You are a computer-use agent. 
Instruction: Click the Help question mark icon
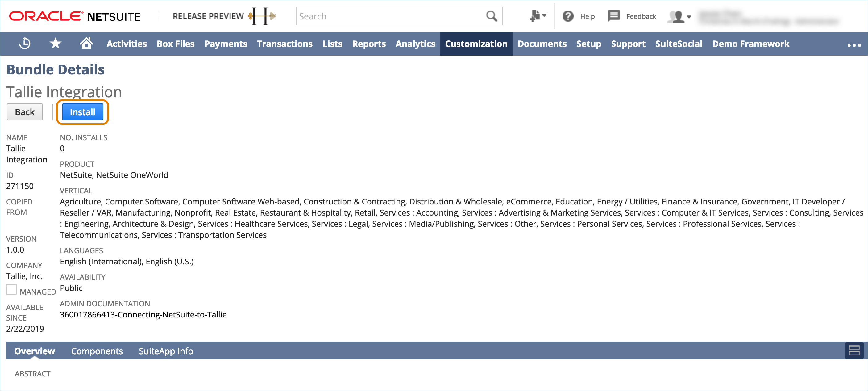pos(568,16)
